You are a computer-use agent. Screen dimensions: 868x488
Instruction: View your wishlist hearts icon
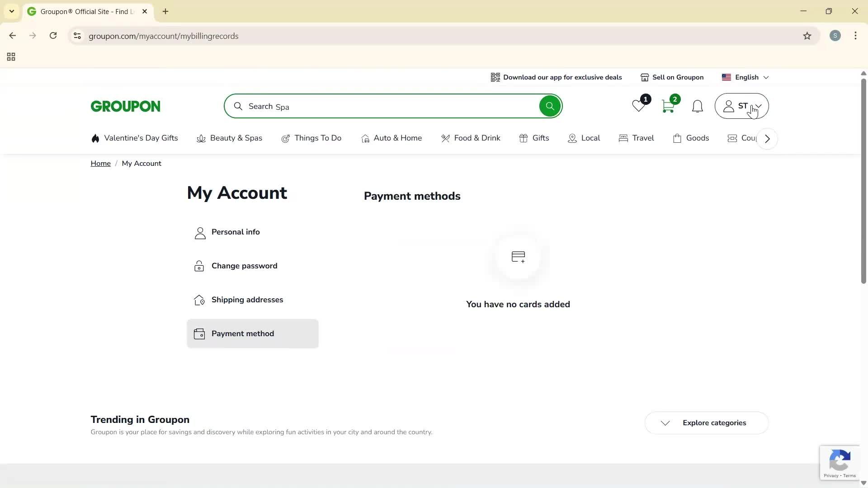pyautogui.click(x=637, y=106)
